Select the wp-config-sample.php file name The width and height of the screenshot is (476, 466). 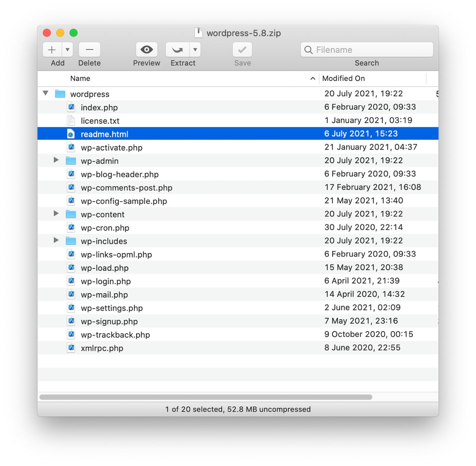[x=124, y=201]
